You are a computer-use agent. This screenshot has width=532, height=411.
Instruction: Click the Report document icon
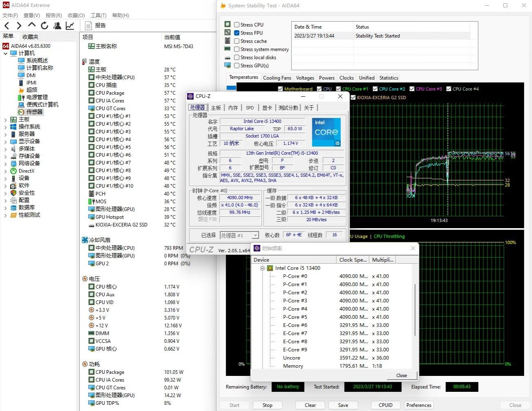tap(88, 26)
